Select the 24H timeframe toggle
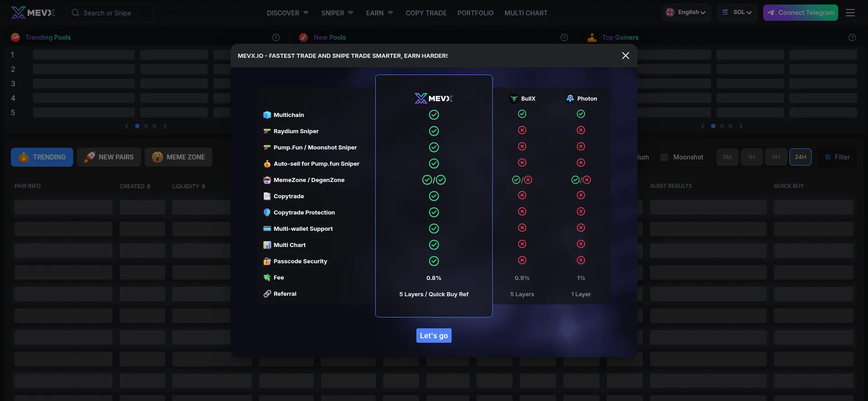This screenshot has height=401, width=868. point(800,157)
